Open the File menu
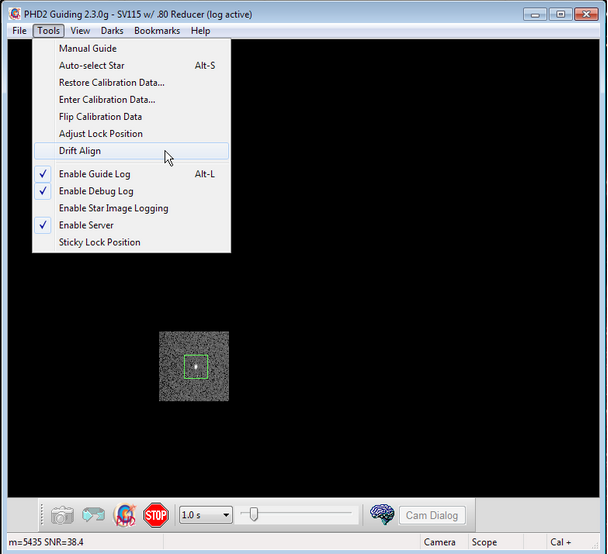Image resolution: width=608 pixels, height=554 pixels. pos(19,31)
